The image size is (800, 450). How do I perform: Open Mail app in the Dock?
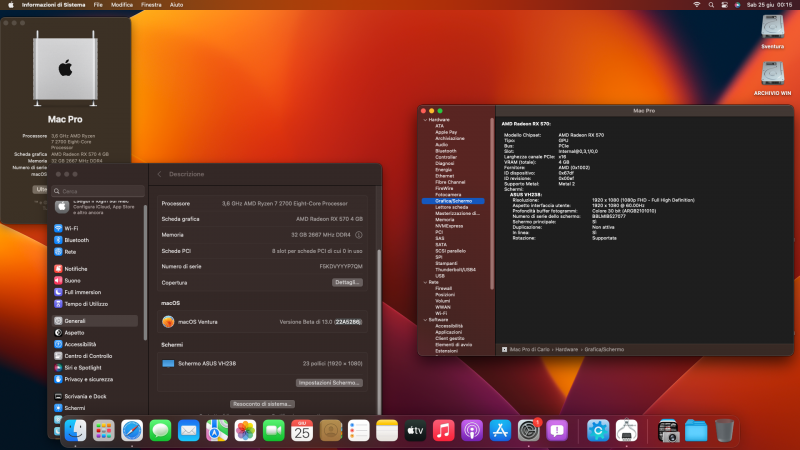coord(189,431)
